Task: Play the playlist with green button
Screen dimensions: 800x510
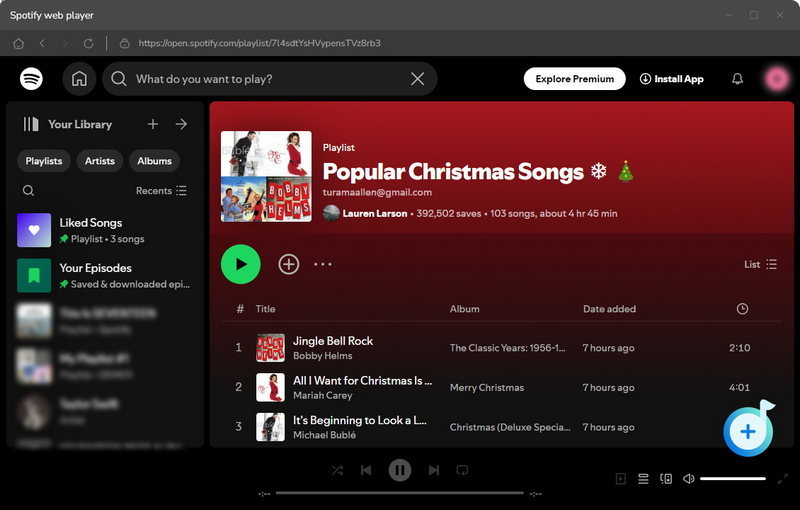Action: pyautogui.click(x=241, y=264)
